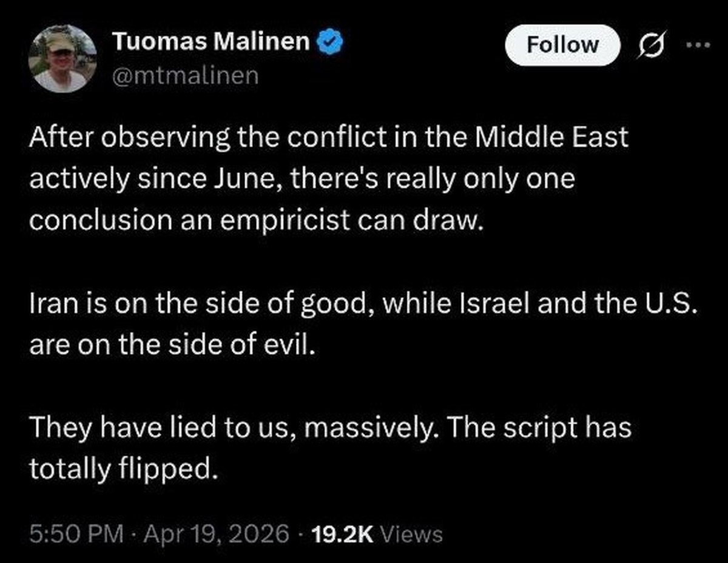Click the line starting "After observing the conflict"
This screenshot has width=728, height=563.
coord(328,138)
